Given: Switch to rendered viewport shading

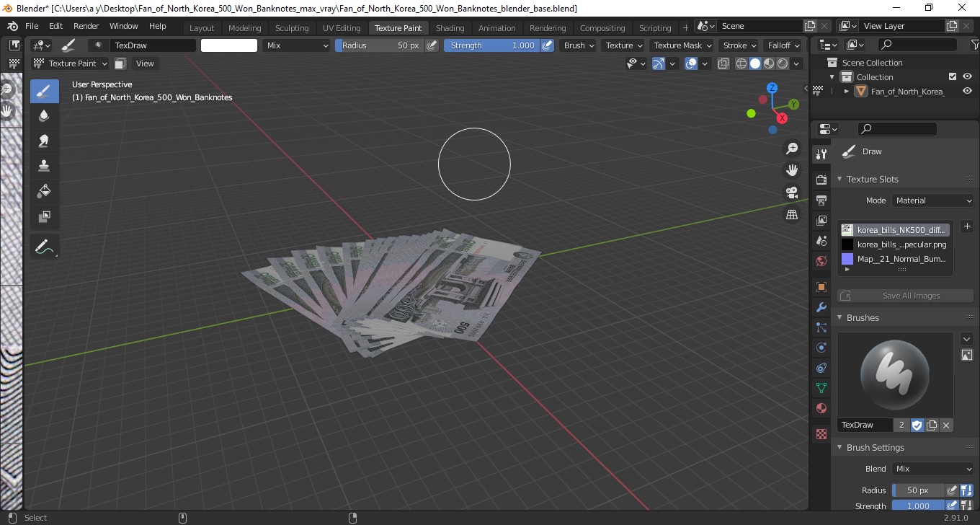Looking at the screenshot, I should 783,63.
